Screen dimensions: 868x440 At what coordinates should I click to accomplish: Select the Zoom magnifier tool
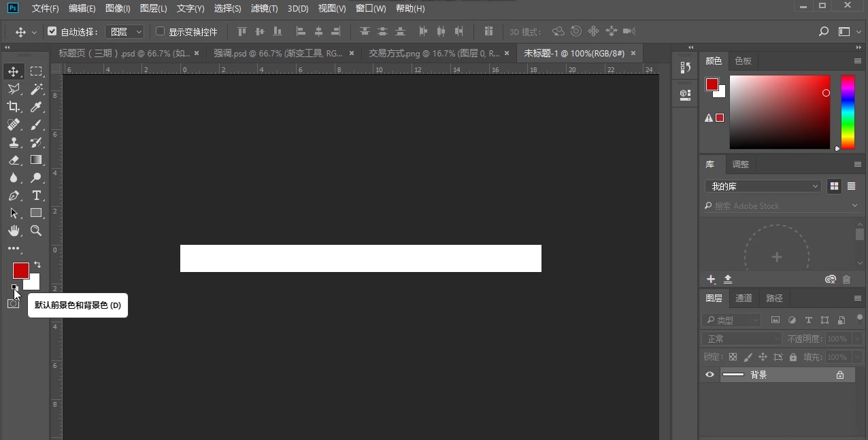coord(36,231)
